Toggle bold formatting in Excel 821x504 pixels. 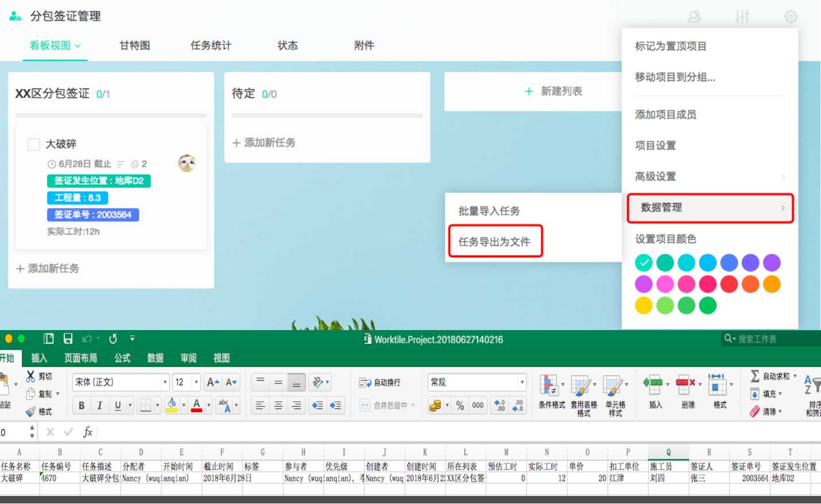81,405
